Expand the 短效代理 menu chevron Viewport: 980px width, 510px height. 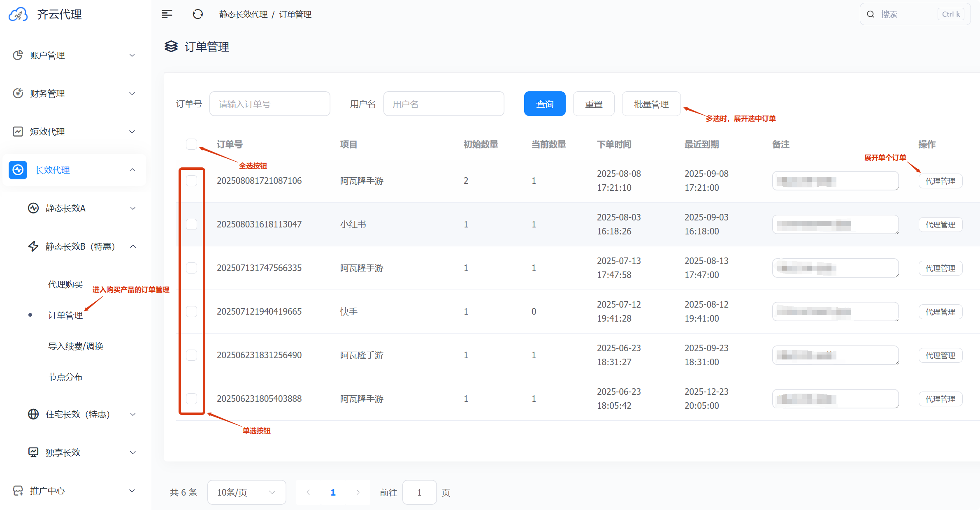pos(132,132)
